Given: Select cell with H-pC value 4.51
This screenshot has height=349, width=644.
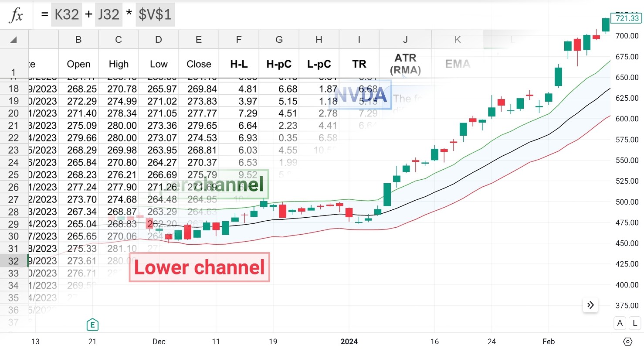Looking at the screenshot, I should (x=279, y=113).
